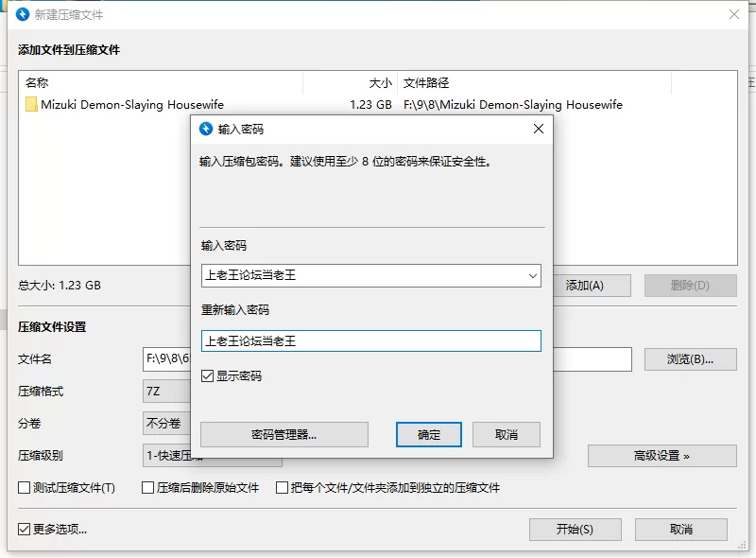Click the 开始(S) button
The image size is (756, 558).
click(575, 530)
